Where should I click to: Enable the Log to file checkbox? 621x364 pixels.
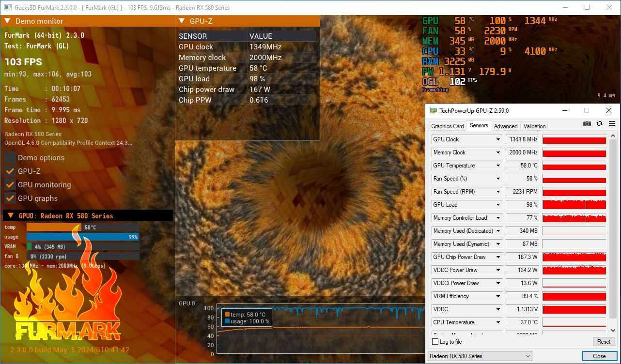(435, 342)
